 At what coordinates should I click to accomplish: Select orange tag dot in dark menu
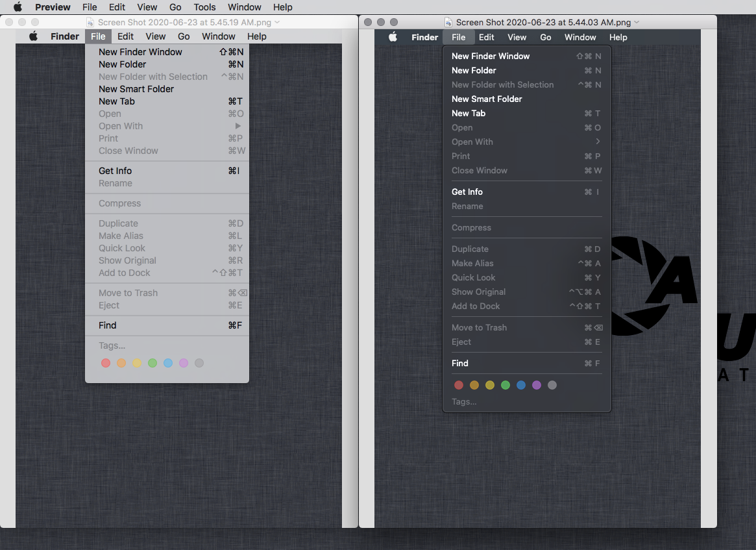(474, 385)
